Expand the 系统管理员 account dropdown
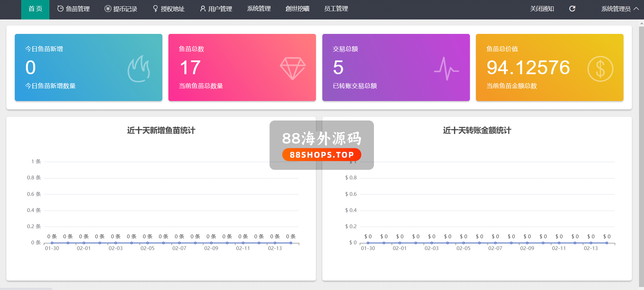 pyautogui.click(x=620, y=9)
